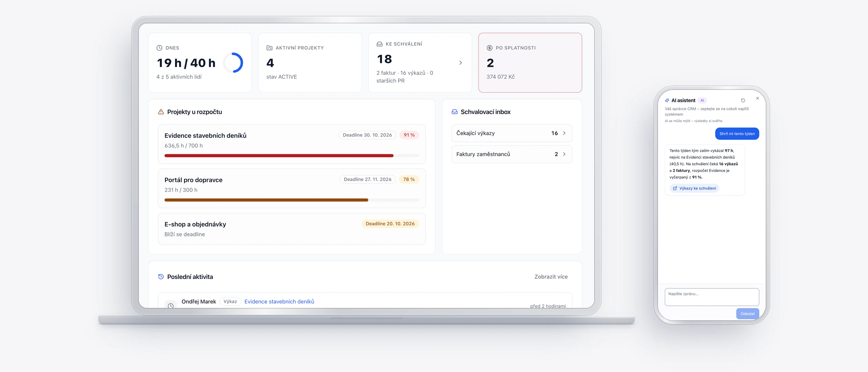Open the Evidence stavebních deníků activity link
Image resolution: width=868 pixels, height=372 pixels.
point(279,301)
